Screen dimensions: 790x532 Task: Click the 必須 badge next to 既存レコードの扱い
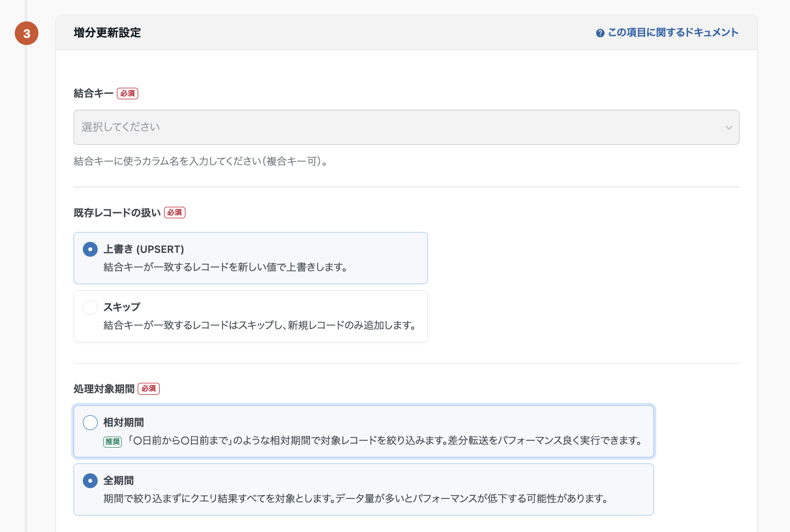[x=175, y=213]
